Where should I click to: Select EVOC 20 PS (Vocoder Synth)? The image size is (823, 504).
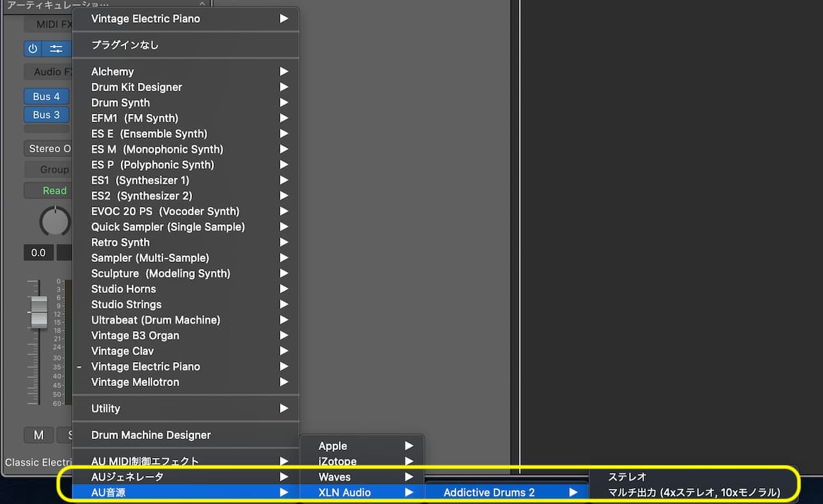click(x=187, y=211)
